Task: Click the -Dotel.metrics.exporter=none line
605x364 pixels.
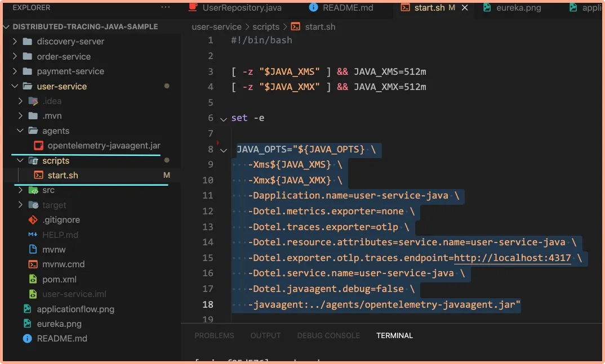Action: pos(331,211)
